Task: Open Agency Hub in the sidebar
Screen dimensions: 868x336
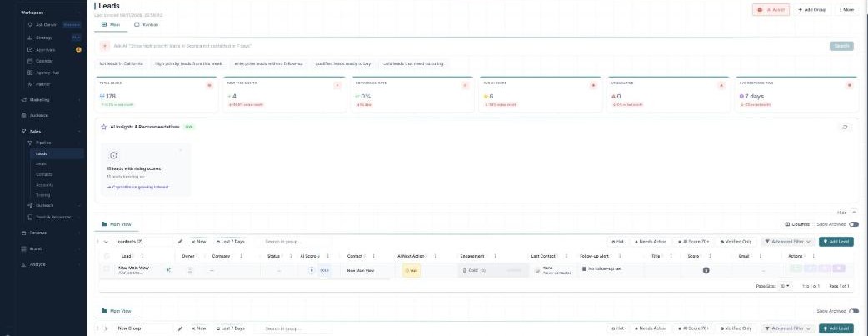Action: (53, 73)
